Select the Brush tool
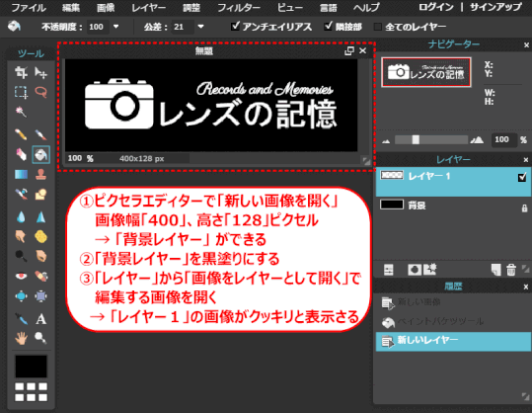Image resolution: width=532 pixels, height=413 pixels. tap(41, 134)
